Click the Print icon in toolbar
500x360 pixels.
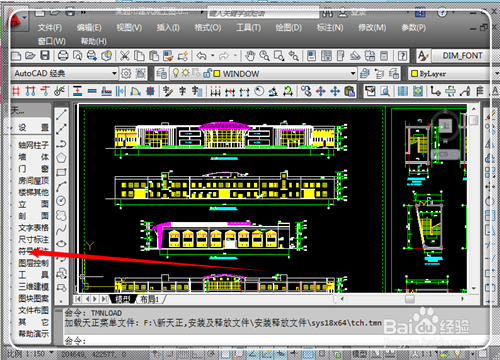[63, 55]
